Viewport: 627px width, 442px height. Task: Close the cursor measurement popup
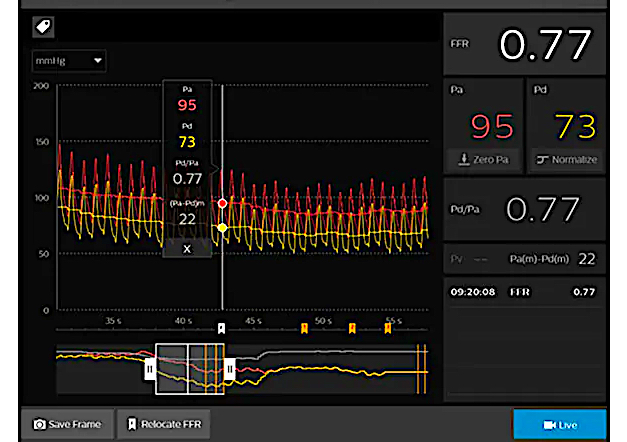click(x=187, y=248)
